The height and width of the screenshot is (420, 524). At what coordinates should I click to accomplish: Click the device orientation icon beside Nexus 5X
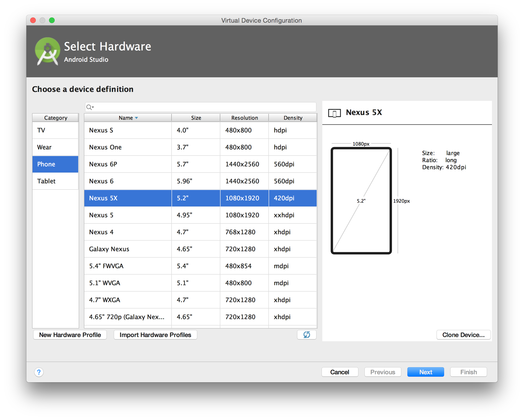[334, 113]
